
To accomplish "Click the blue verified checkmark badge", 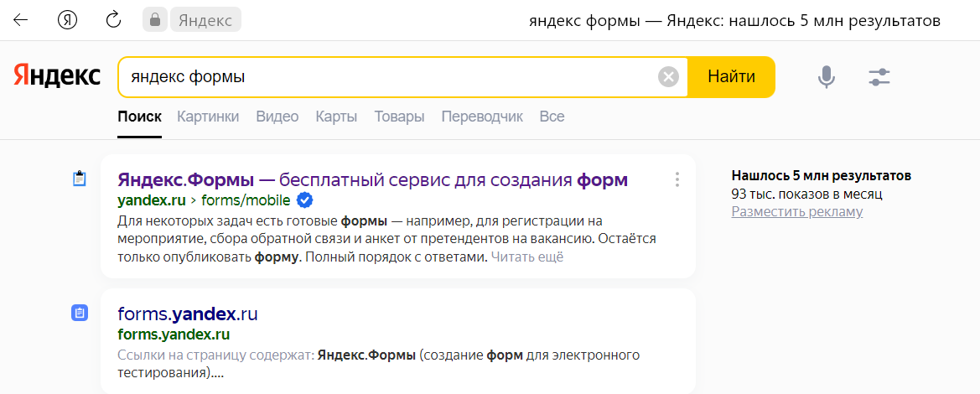I will point(304,200).
